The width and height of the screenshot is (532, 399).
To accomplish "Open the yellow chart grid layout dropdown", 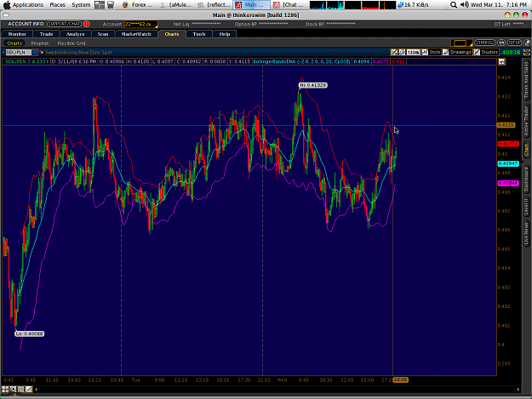I will (461, 43).
